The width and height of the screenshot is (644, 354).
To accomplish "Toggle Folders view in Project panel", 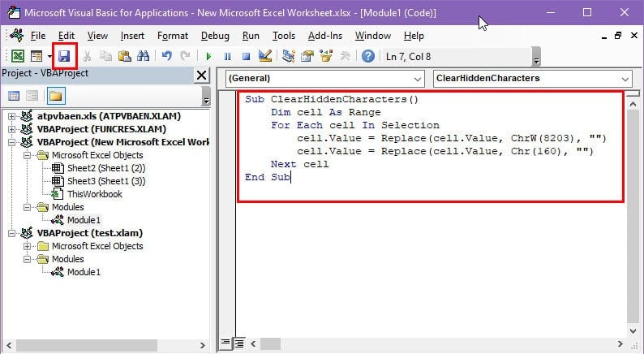I will point(56,96).
